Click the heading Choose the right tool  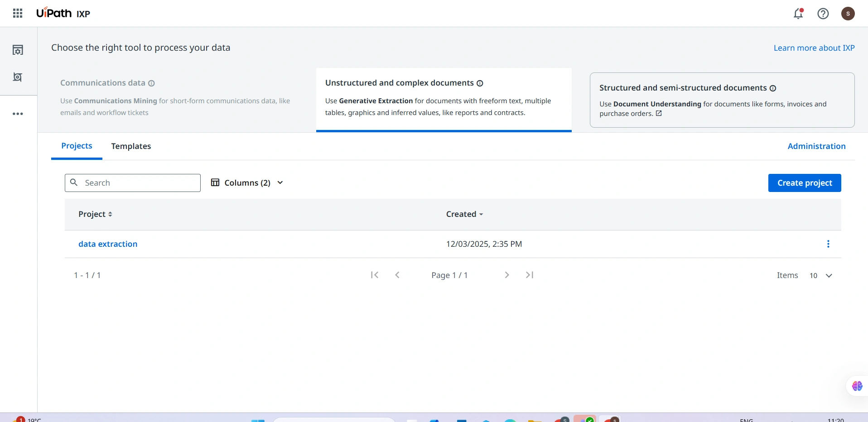click(x=141, y=48)
